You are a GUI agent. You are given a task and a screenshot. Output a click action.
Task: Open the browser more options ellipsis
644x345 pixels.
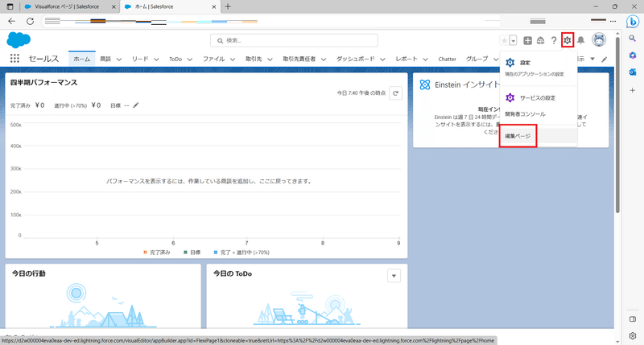(613, 21)
